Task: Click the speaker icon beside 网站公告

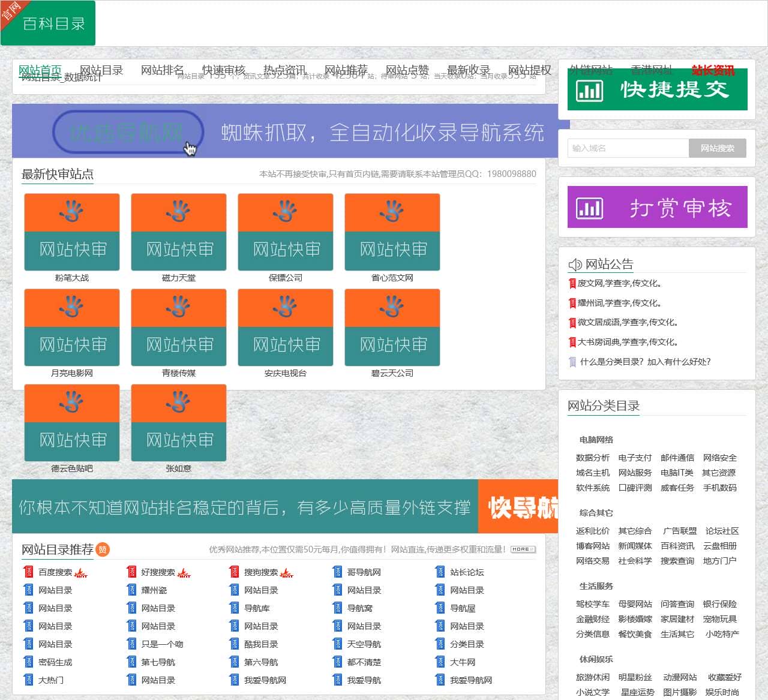Action: coord(575,265)
